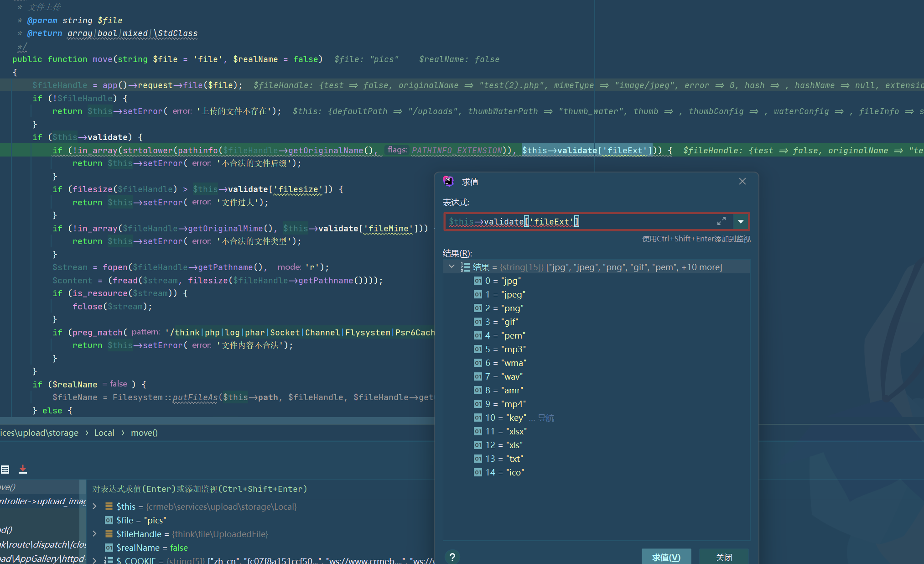Click the highlighted in_array condition line

(462, 150)
